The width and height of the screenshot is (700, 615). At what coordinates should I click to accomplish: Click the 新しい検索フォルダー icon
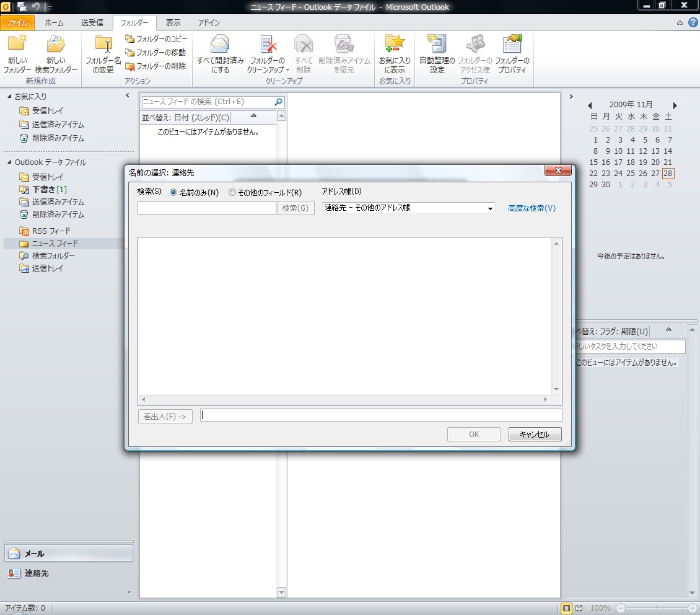coord(56,44)
